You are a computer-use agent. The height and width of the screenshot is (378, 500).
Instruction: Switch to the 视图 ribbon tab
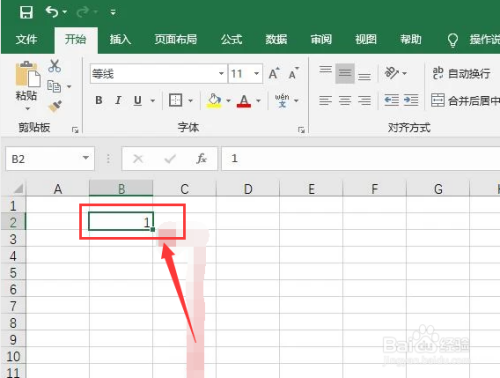click(x=366, y=39)
